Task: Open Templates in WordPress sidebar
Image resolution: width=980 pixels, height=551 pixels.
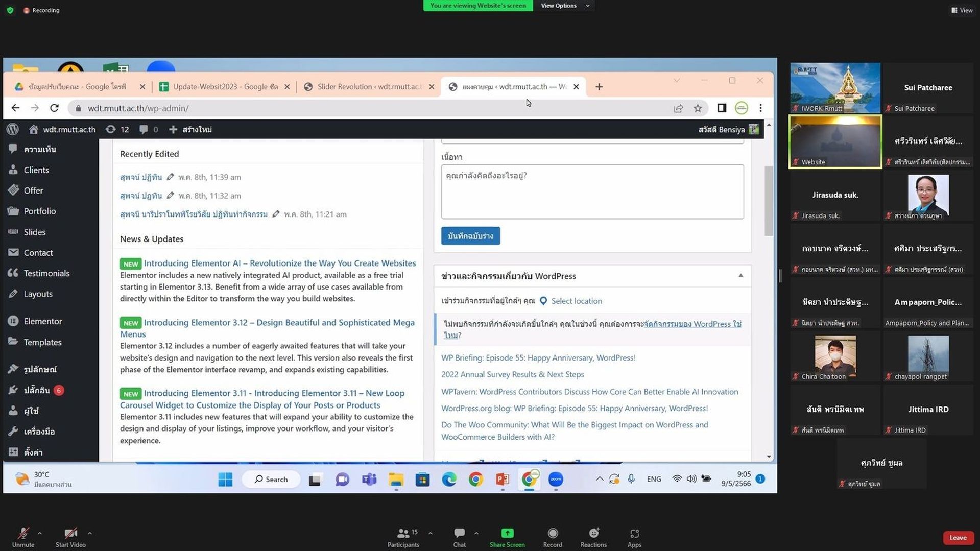Action: tap(42, 342)
